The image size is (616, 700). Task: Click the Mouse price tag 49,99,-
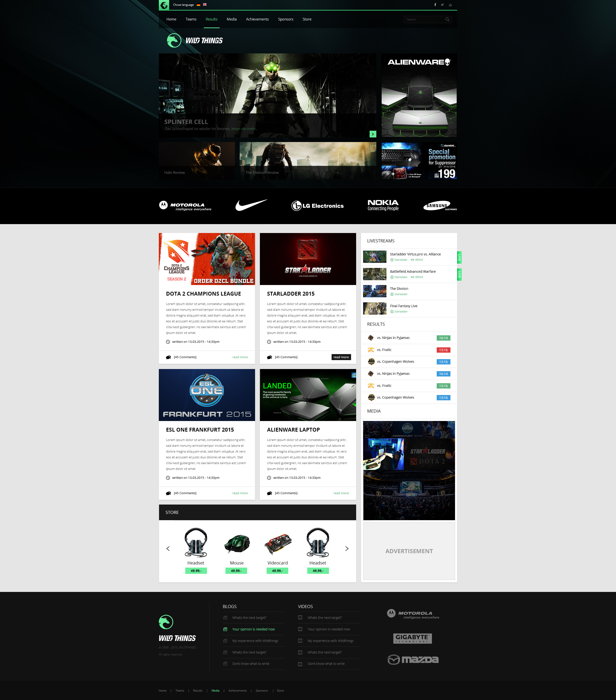click(x=236, y=570)
